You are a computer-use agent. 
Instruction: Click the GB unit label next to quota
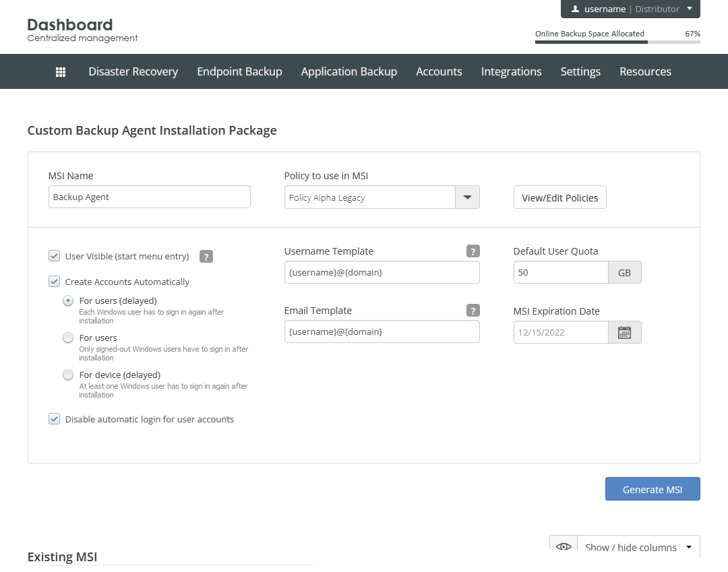[624, 272]
